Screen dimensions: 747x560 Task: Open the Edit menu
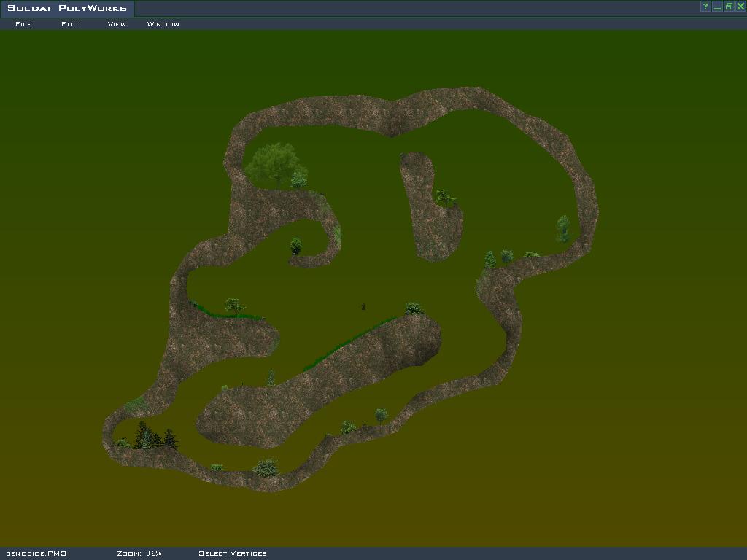pos(70,24)
